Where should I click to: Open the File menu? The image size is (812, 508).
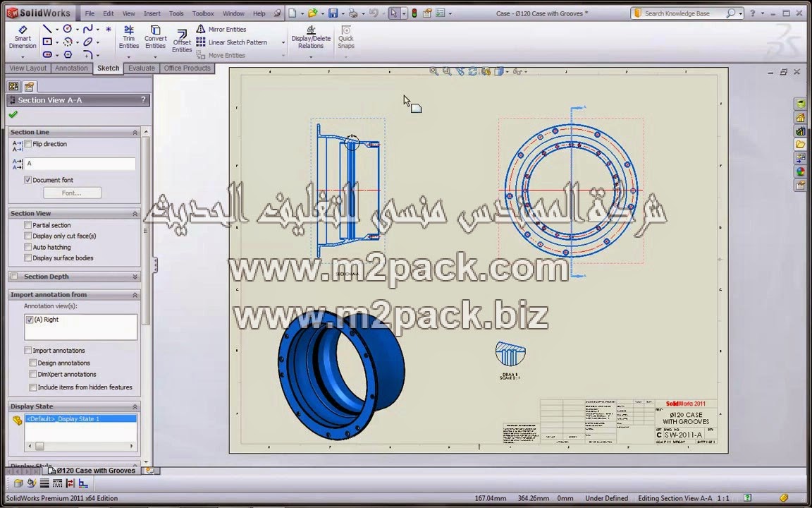[x=90, y=13]
